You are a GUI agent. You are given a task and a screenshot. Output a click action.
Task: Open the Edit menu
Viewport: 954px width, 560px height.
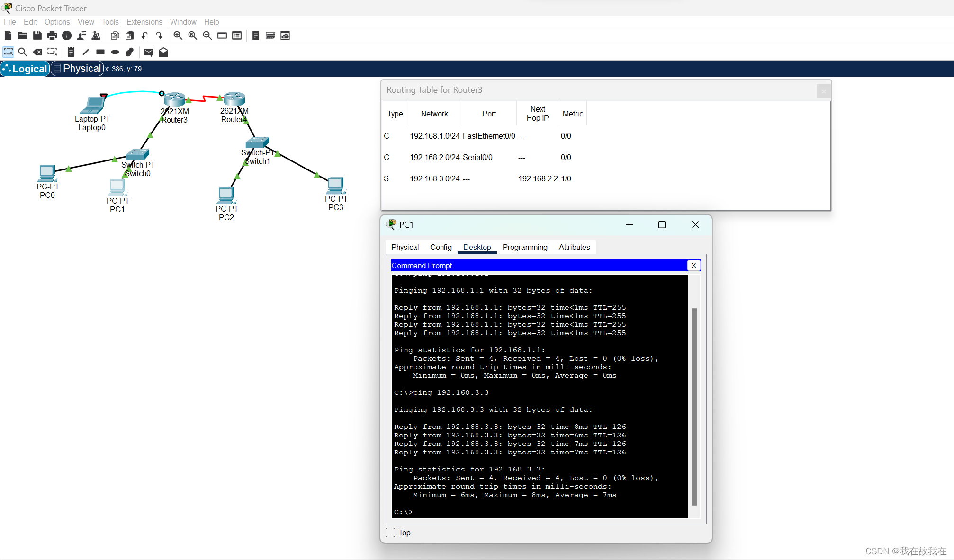(x=30, y=22)
